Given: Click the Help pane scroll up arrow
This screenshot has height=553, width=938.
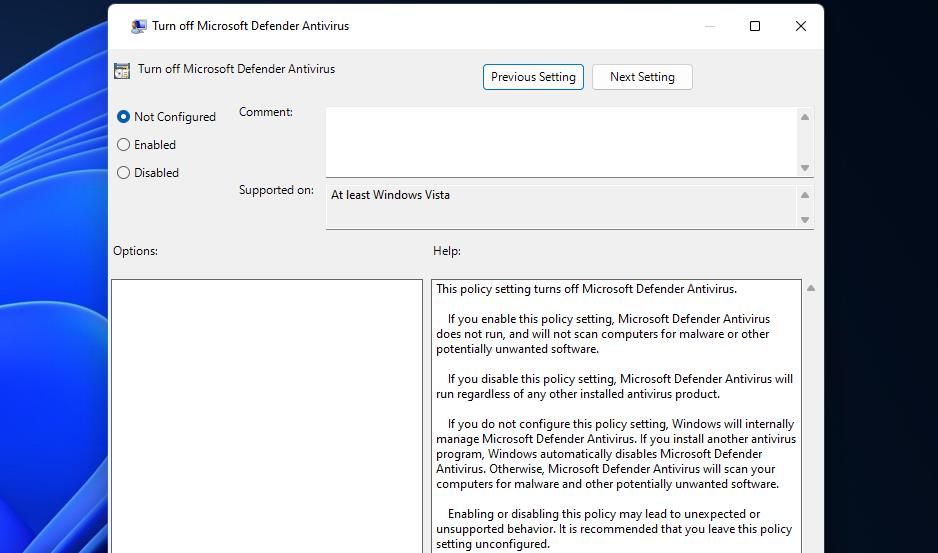Looking at the screenshot, I should pos(810,288).
